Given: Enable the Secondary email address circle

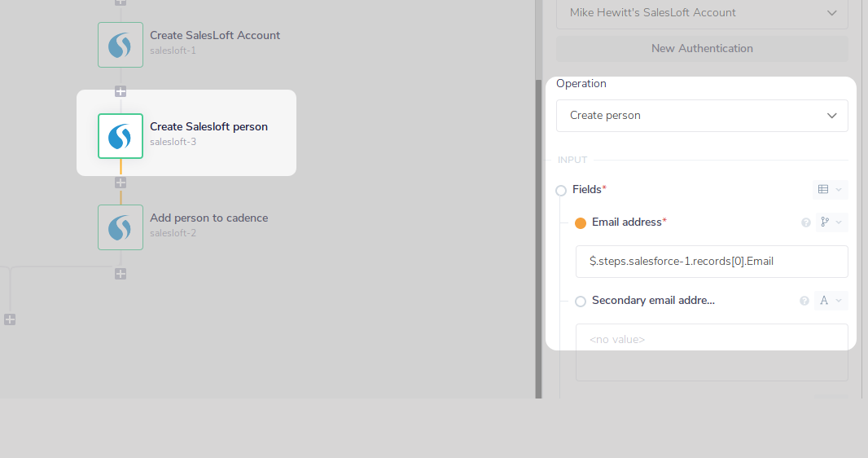Looking at the screenshot, I should pos(581,302).
